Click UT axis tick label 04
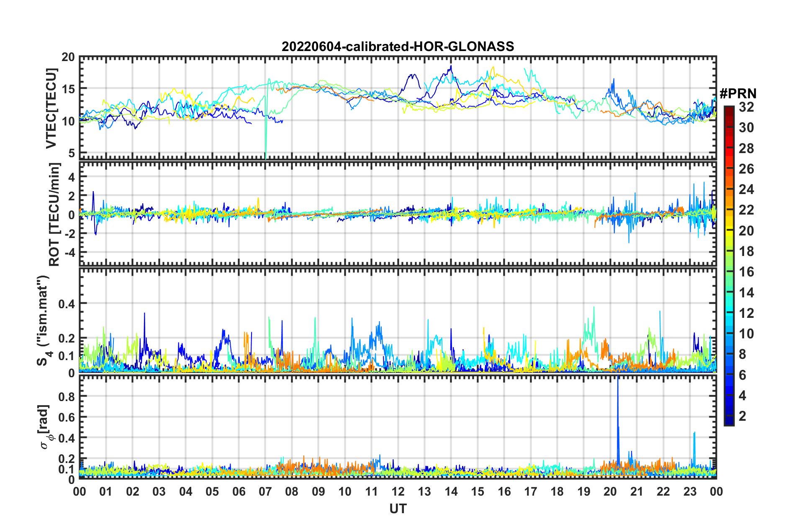The height and width of the screenshot is (532, 796). (186, 491)
